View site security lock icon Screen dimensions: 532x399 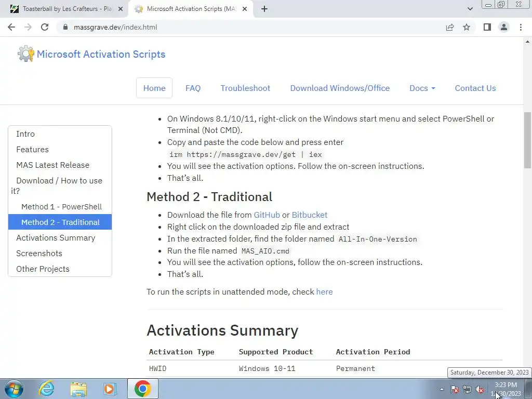[65, 27]
